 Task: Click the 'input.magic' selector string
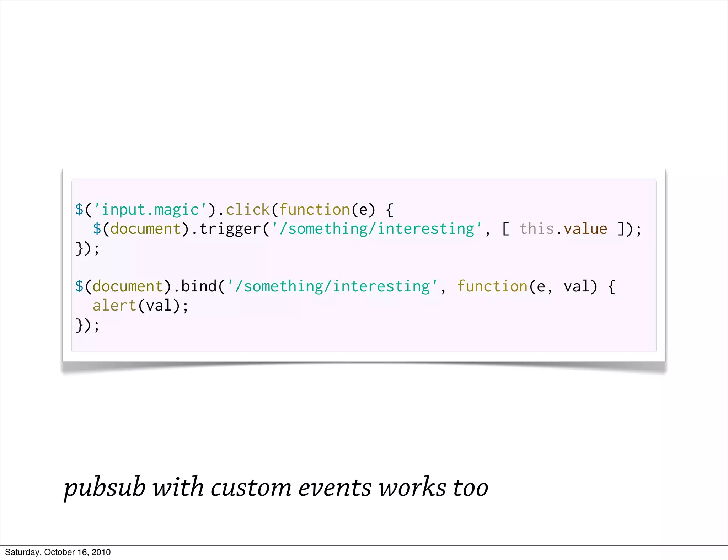[150, 210]
